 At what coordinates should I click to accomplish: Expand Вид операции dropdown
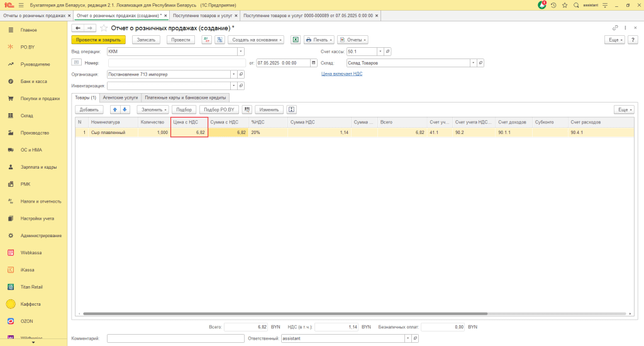(x=241, y=52)
